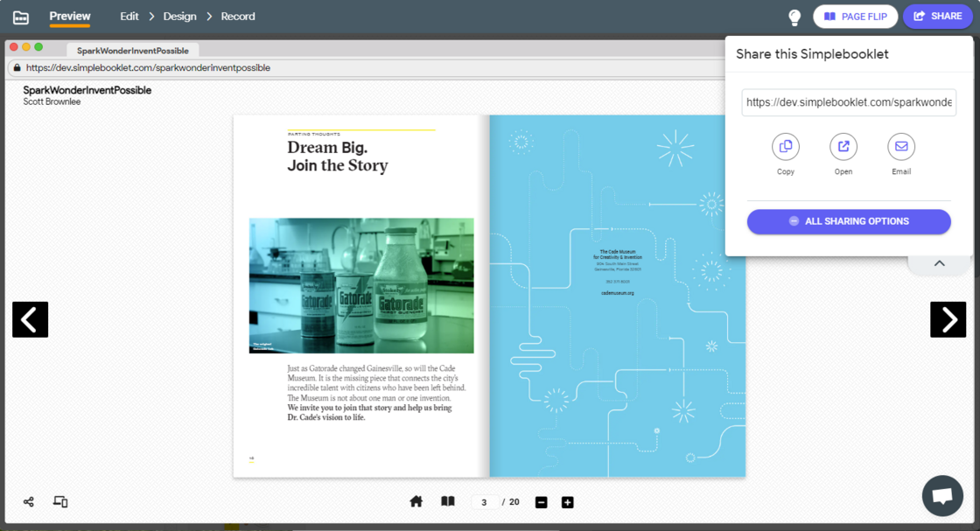Email the booklet link via the Email icon
This screenshot has height=531, width=980.
tap(901, 147)
